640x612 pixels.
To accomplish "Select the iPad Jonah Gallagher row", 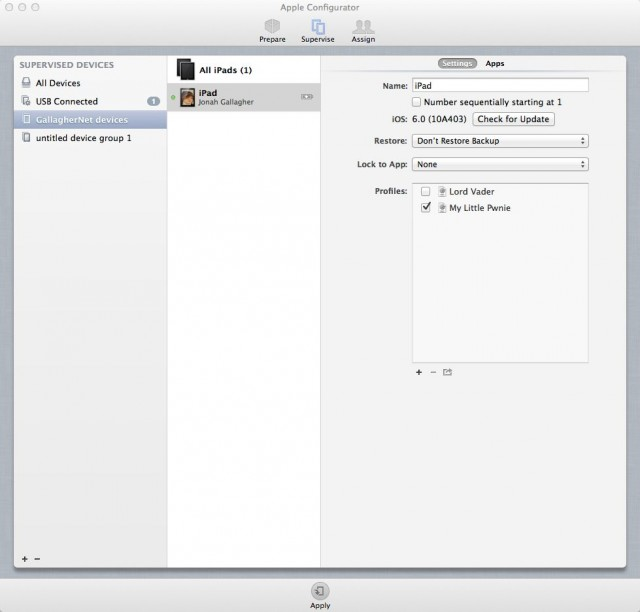I will [244, 97].
